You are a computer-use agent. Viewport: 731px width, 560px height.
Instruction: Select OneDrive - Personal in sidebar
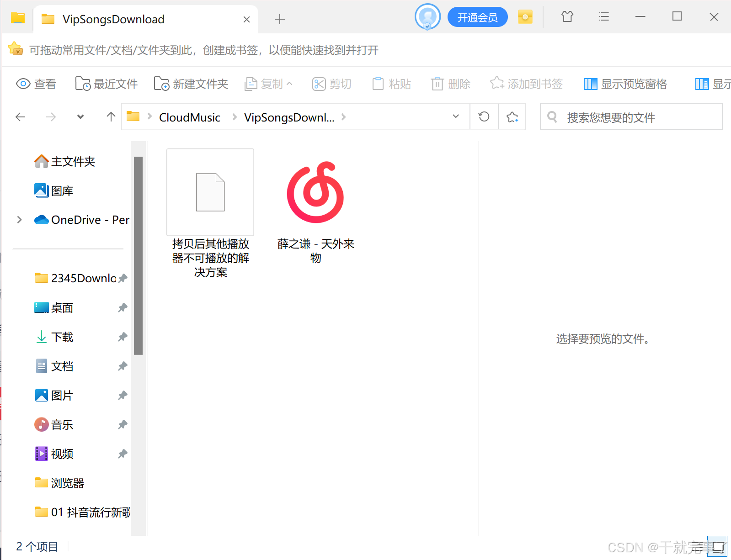(x=82, y=220)
